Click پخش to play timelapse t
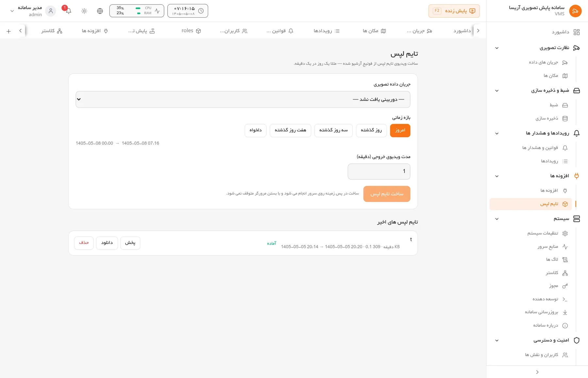Screen dimensions: 588x378 [130, 243]
